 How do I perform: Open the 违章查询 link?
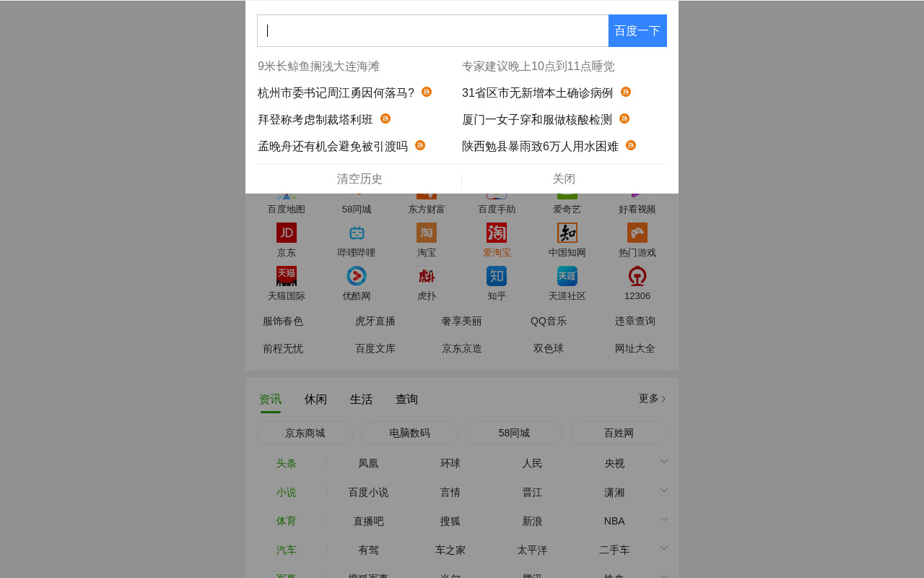coord(635,322)
